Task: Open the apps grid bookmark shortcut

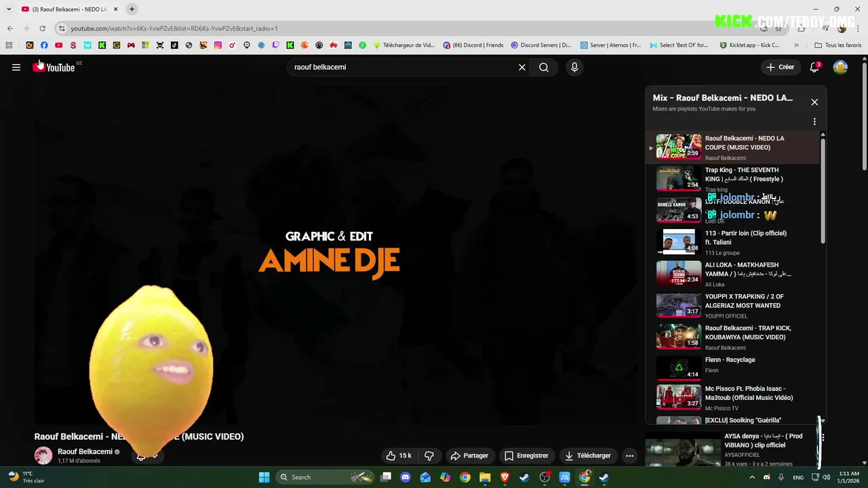Action: 9,45
